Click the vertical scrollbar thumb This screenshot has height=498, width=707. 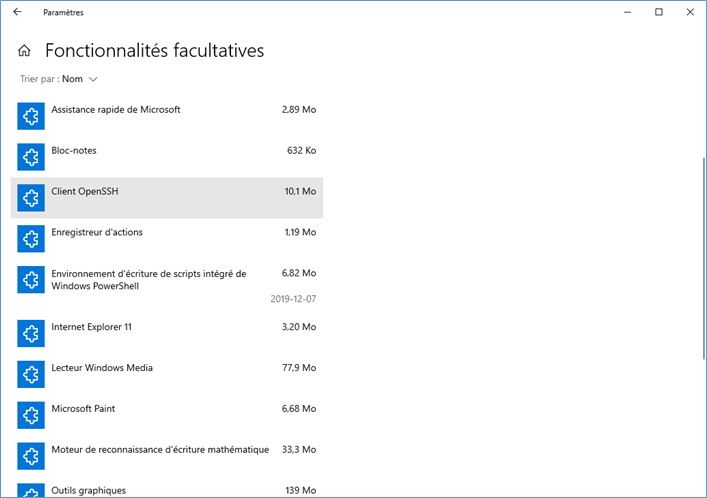click(703, 250)
